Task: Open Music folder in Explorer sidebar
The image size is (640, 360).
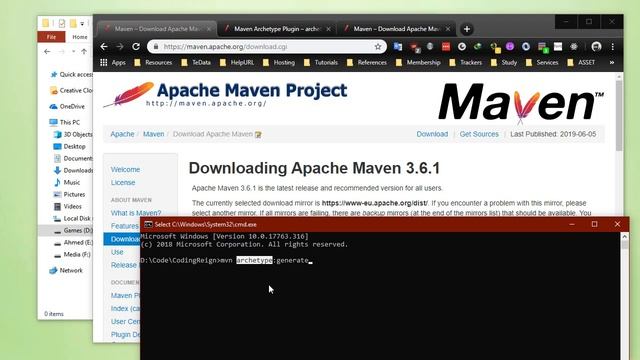Action: 67,182
